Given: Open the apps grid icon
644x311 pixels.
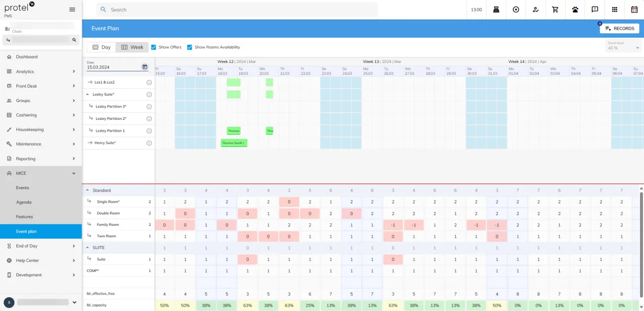Looking at the screenshot, I should click(615, 9).
